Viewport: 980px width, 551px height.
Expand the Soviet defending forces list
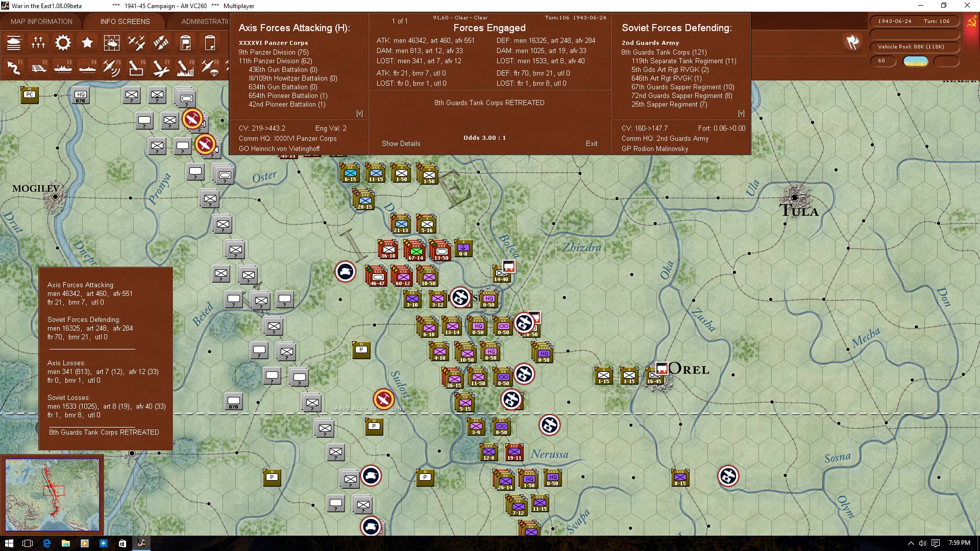click(741, 113)
